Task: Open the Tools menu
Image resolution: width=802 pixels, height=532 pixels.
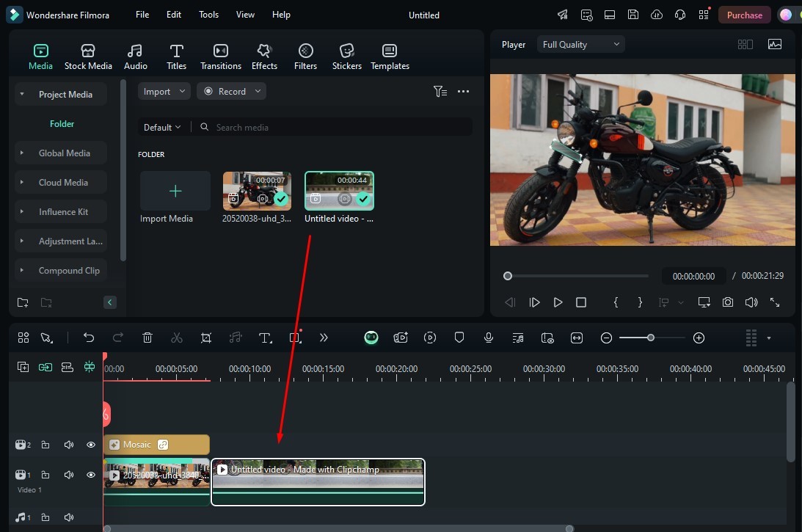Action: coord(208,15)
